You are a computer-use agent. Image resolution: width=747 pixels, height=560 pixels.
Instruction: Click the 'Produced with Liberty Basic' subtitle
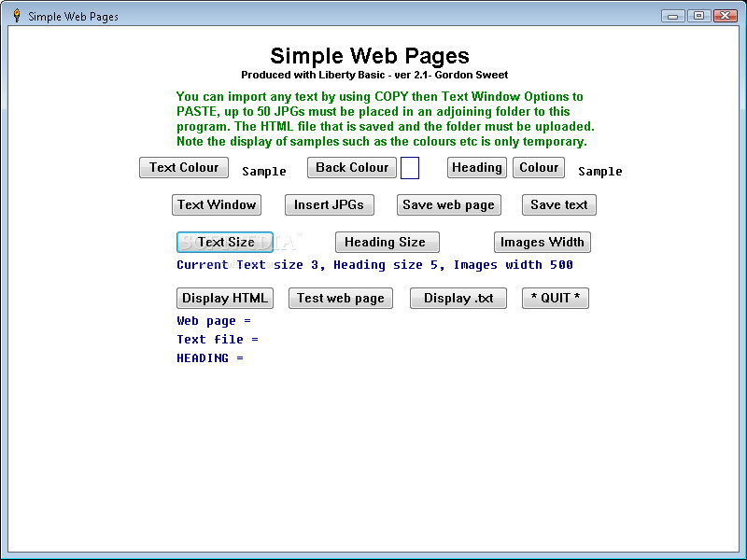(x=374, y=75)
